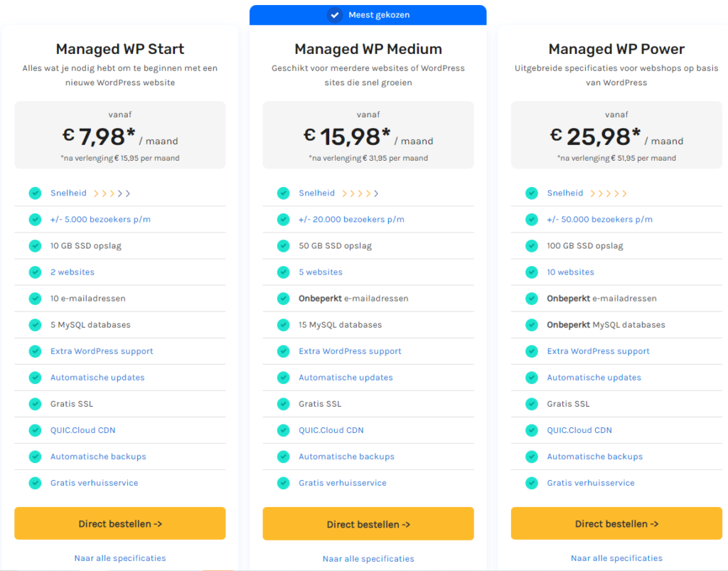This screenshot has height=571, width=728.
Task: Click checkmark beside 100 GB SSD opslag
Action: (x=531, y=246)
